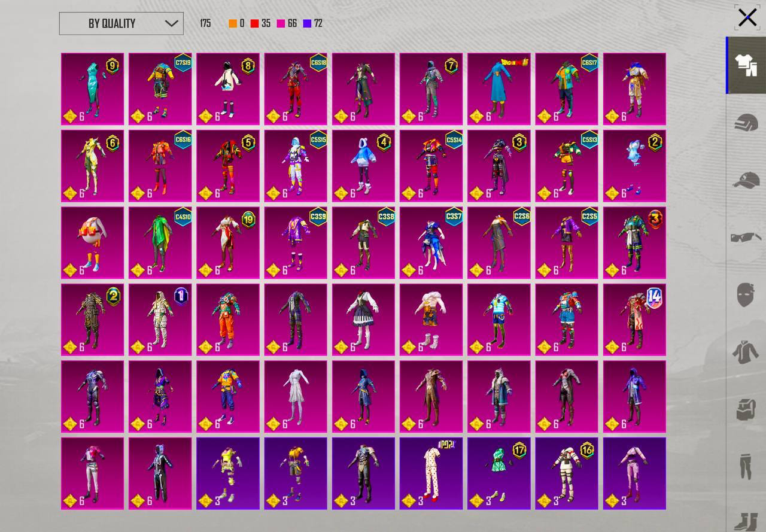Image resolution: width=766 pixels, height=532 pixels.
Task: Open the helmet category in the sidebar
Action: pyautogui.click(x=746, y=123)
